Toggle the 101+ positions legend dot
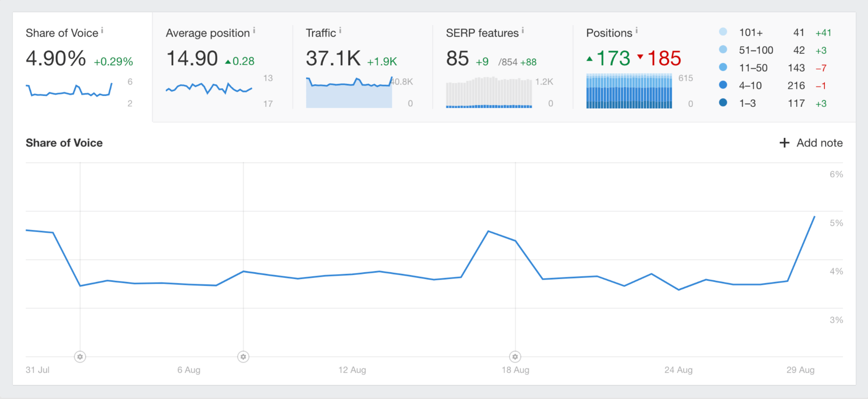Viewport: 868px width, 399px height. click(723, 32)
